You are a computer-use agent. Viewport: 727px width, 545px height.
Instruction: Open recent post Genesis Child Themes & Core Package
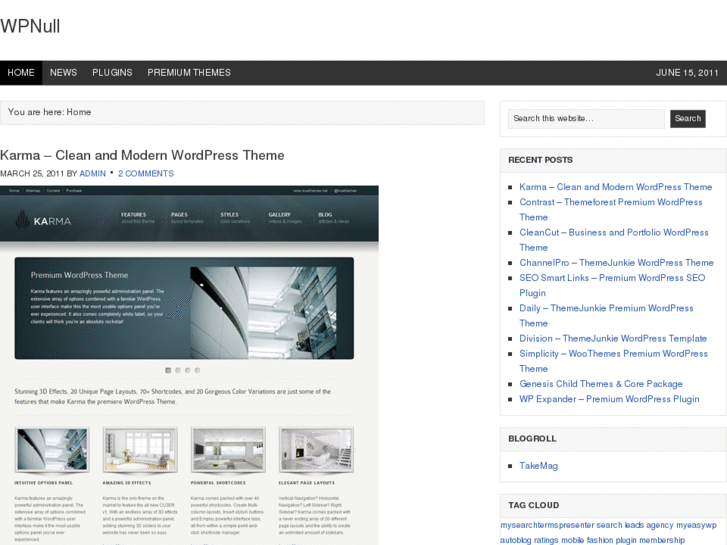point(601,384)
